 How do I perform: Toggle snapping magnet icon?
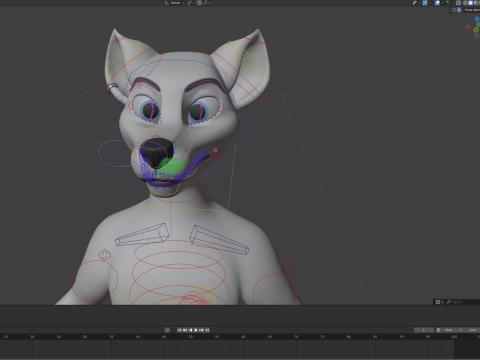199,3
